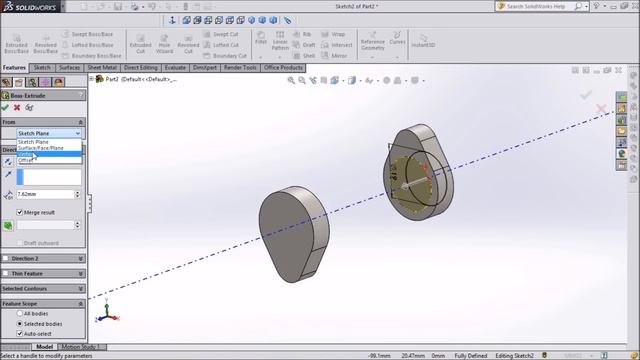Confirm the Boss-Extrude with the green checkmark

point(5,107)
